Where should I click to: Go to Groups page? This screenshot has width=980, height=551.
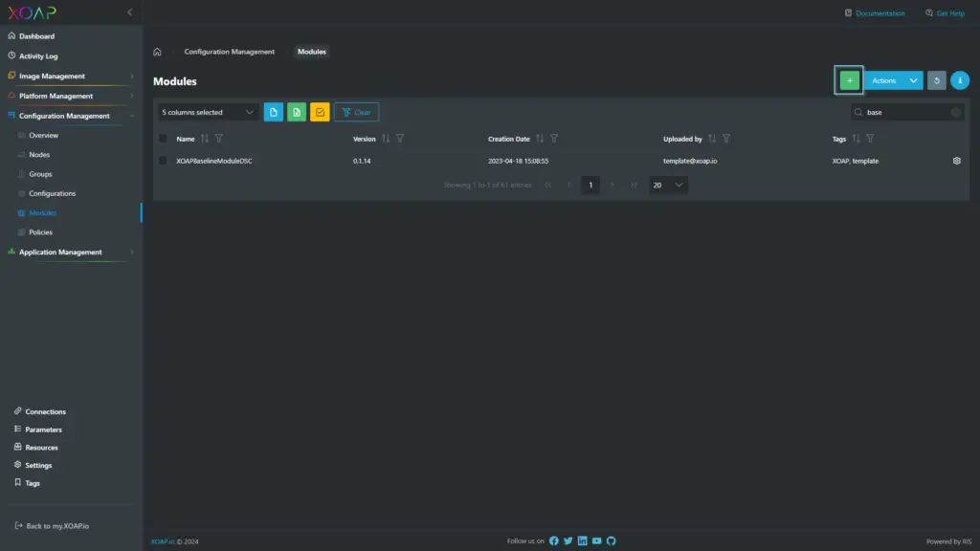pos(40,174)
